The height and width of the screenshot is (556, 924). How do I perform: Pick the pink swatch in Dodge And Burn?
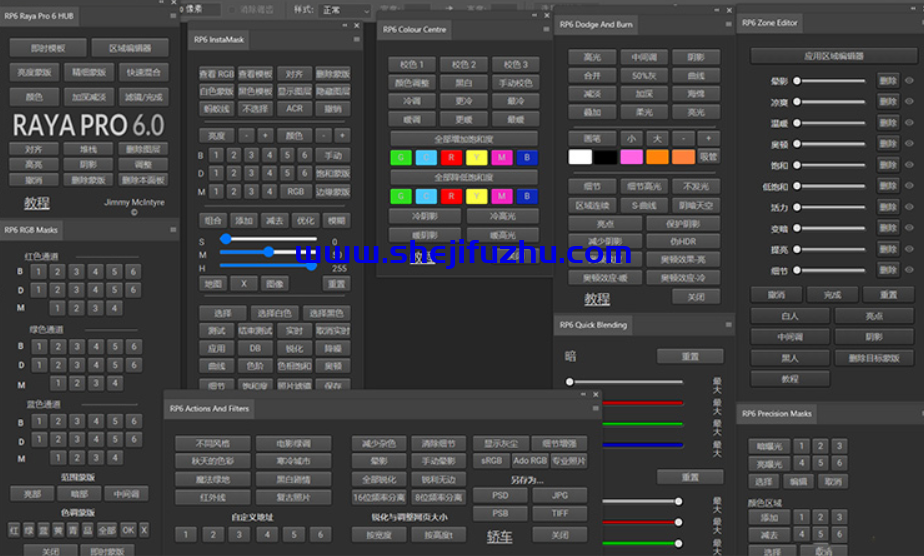631,157
